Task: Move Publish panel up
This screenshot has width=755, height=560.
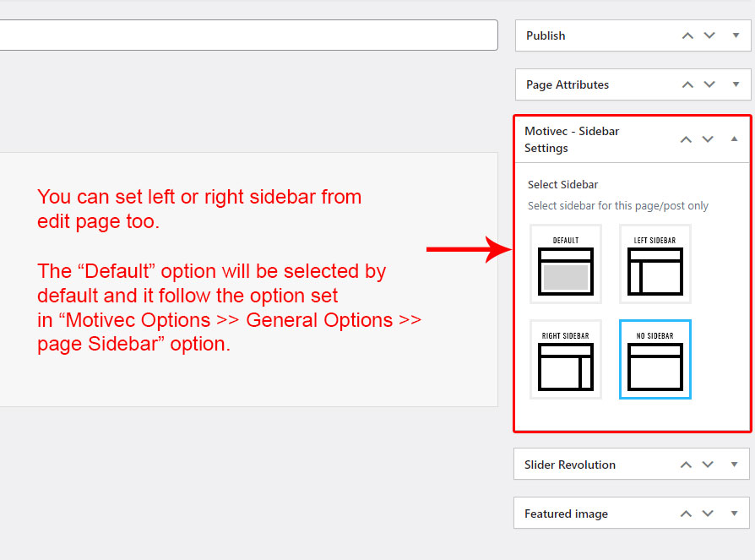Action: [x=687, y=35]
